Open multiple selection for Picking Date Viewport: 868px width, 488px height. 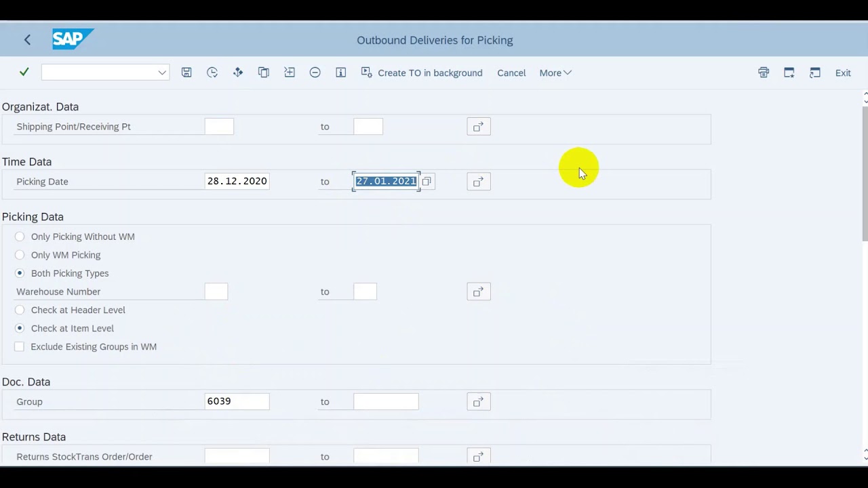tap(479, 182)
